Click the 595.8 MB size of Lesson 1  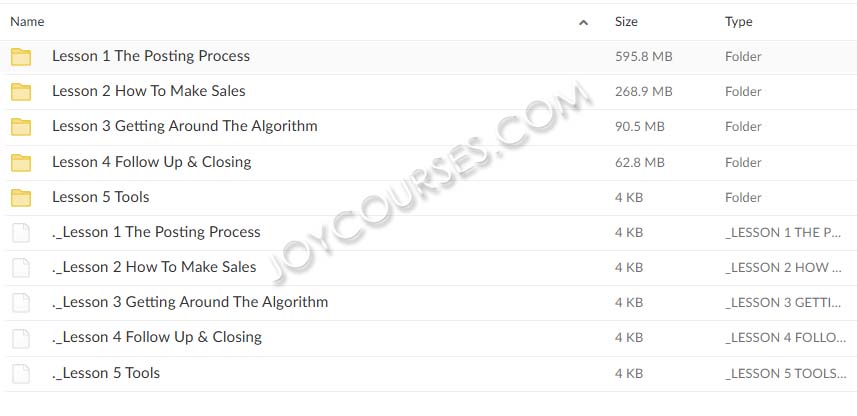click(643, 57)
